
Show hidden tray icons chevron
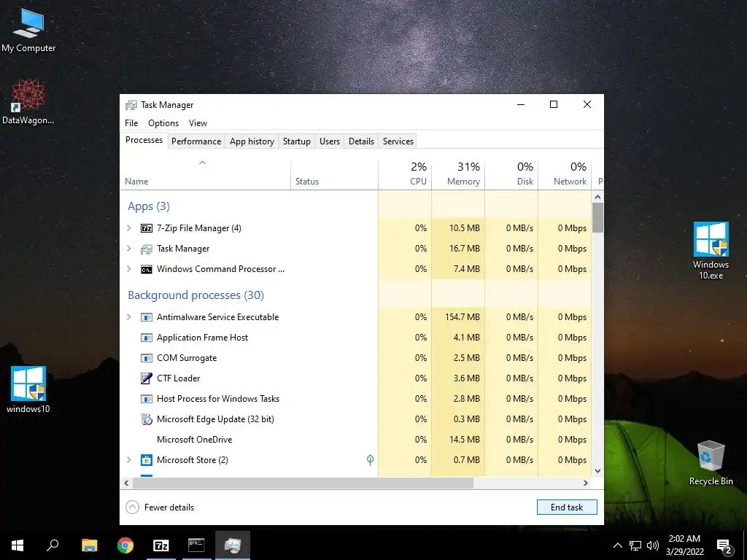[x=617, y=545]
